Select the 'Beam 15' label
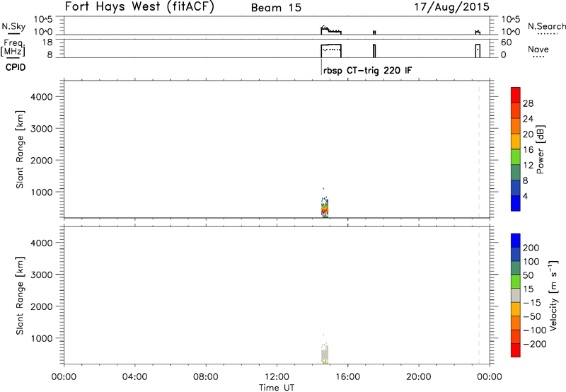Screen dimensions: 566x392 pyautogui.click(x=276, y=8)
